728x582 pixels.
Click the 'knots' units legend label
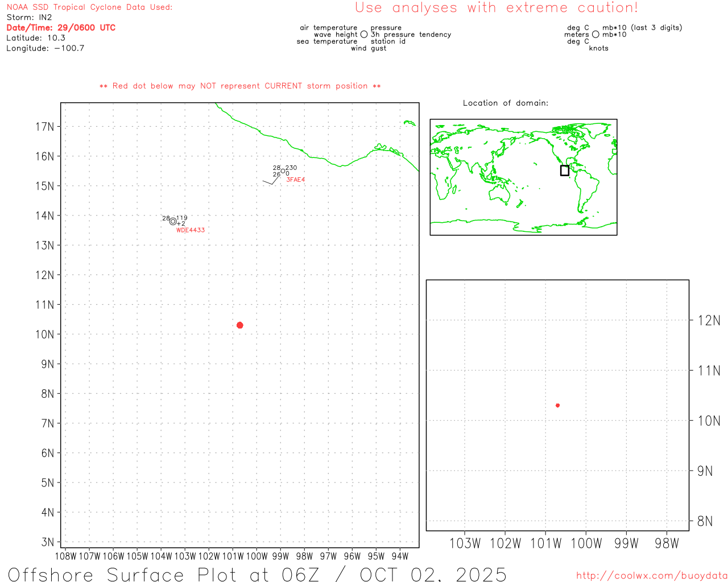(599, 48)
